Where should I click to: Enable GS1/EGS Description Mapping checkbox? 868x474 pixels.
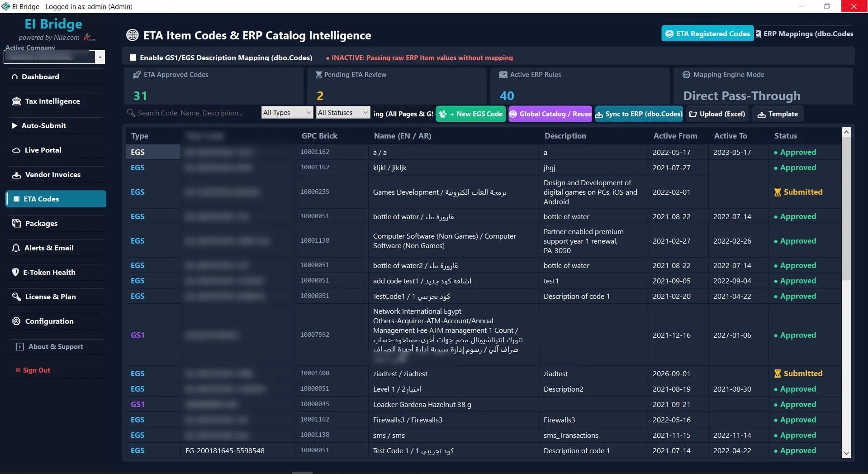(133, 57)
